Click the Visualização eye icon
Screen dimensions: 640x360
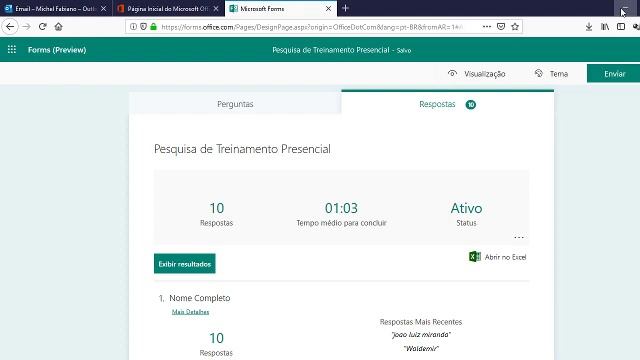pos(452,73)
